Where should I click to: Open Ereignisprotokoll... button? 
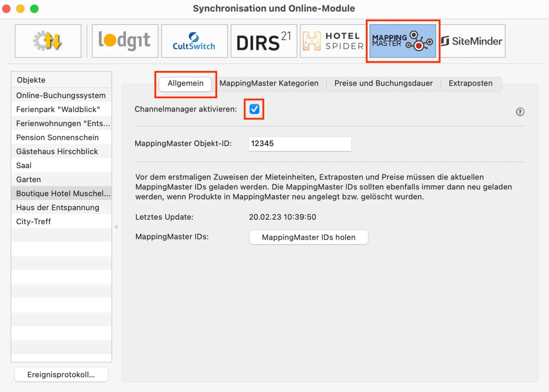(x=61, y=375)
